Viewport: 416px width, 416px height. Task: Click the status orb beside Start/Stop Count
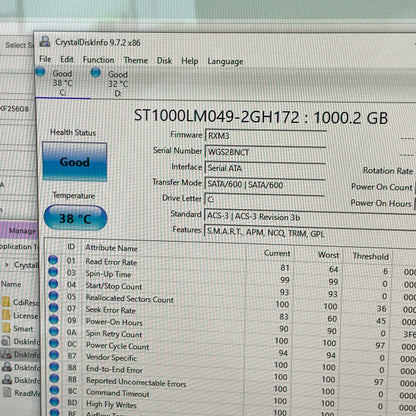53,284
